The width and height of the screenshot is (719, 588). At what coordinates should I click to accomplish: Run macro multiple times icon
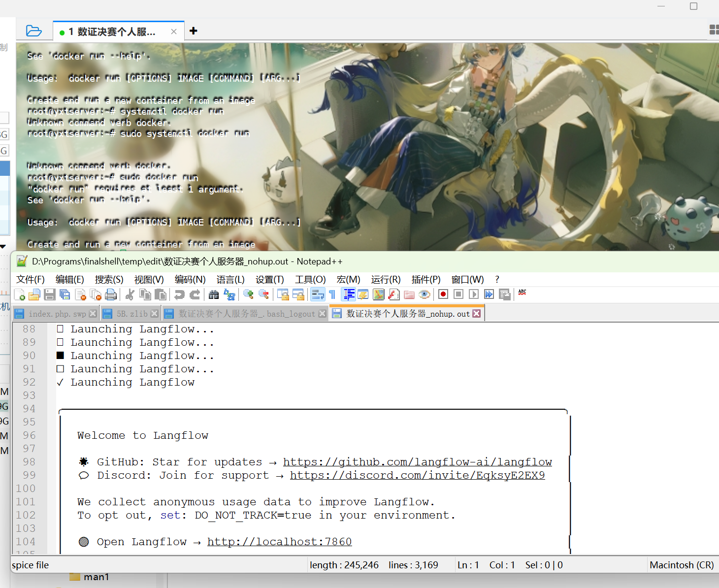pyautogui.click(x=489, y=294)
